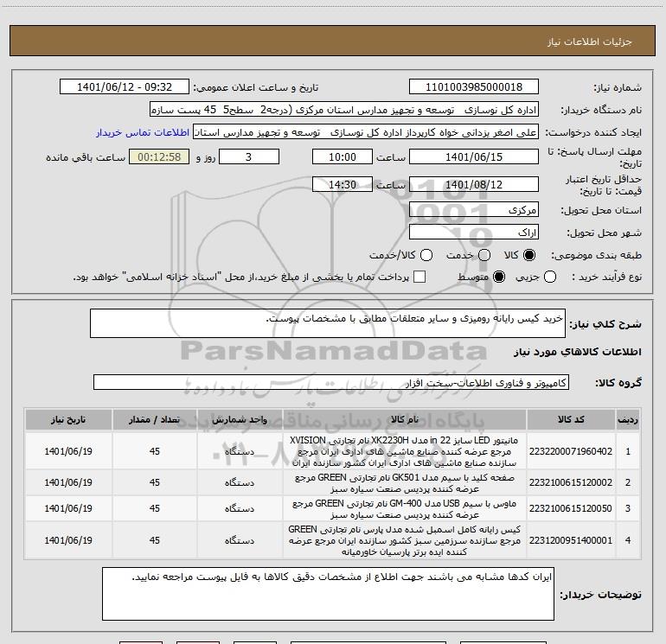Click the GM-400 USB mouse item name
Image resolution: width=666 pixels, height=644 pixels.
pyautogui.click(x=405, y=509)
